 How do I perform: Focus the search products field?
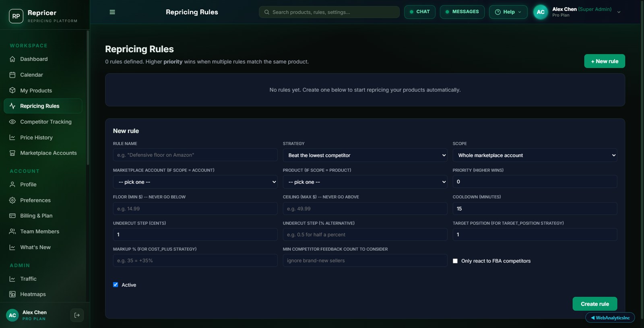point(329,12)
